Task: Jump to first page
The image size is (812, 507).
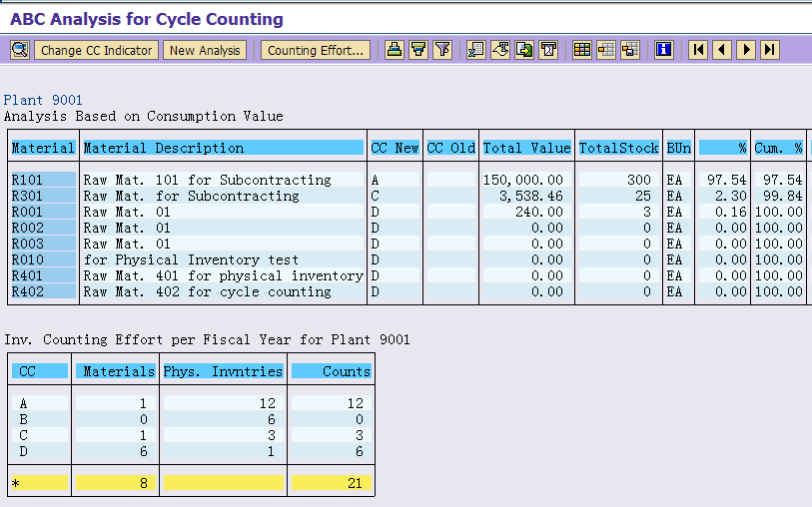Action: tap(698, 50)
